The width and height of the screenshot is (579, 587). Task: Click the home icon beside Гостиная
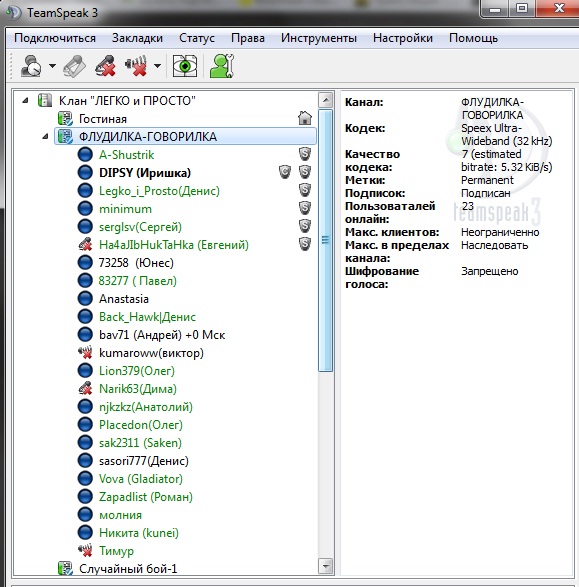[305, 118]
